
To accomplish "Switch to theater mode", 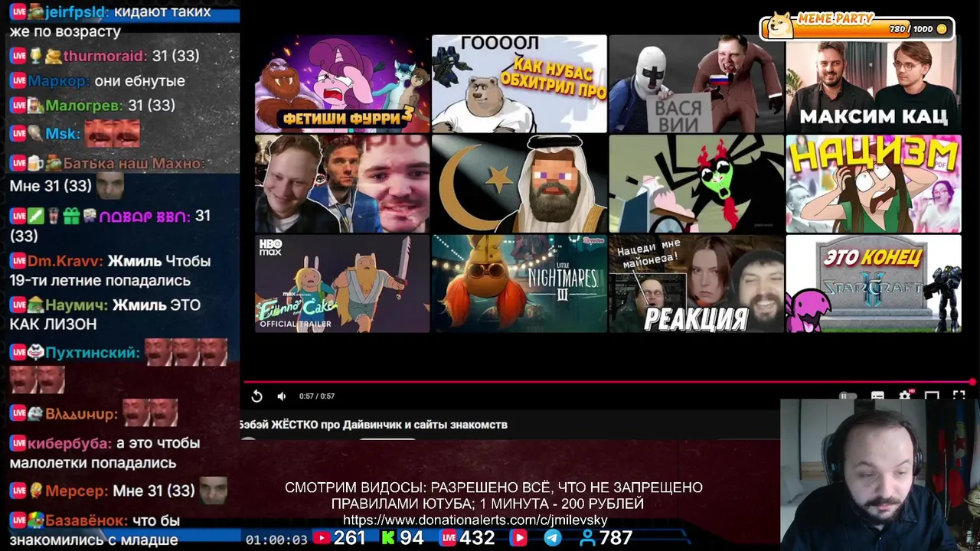I will coord(932,396).
